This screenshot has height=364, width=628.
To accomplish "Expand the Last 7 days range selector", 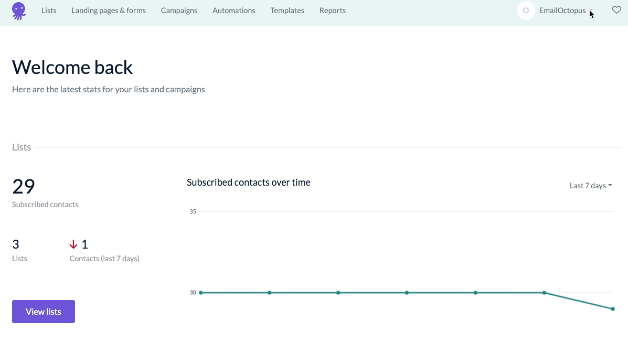I will (591, 185).
